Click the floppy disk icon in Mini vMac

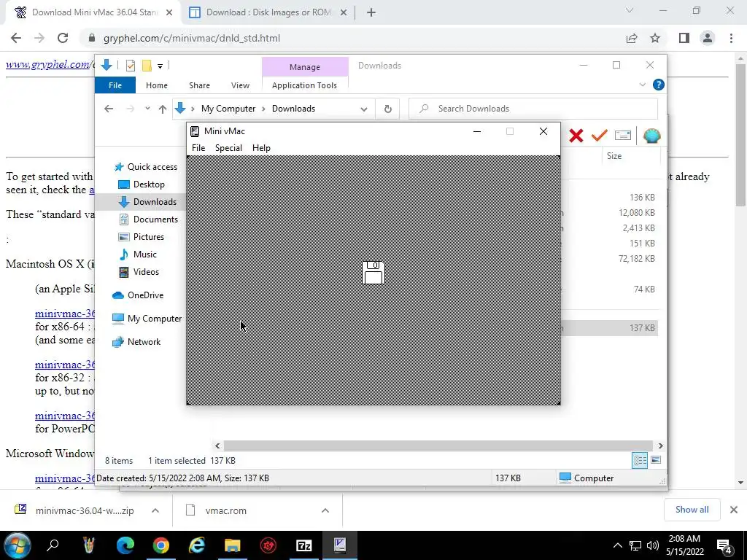373,273
